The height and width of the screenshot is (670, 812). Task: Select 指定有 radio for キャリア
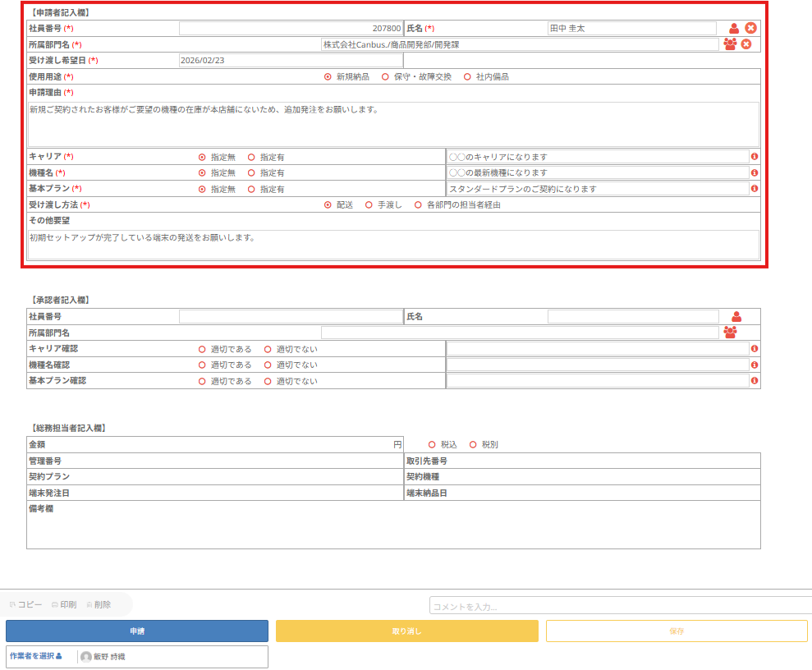click(251, 157)
